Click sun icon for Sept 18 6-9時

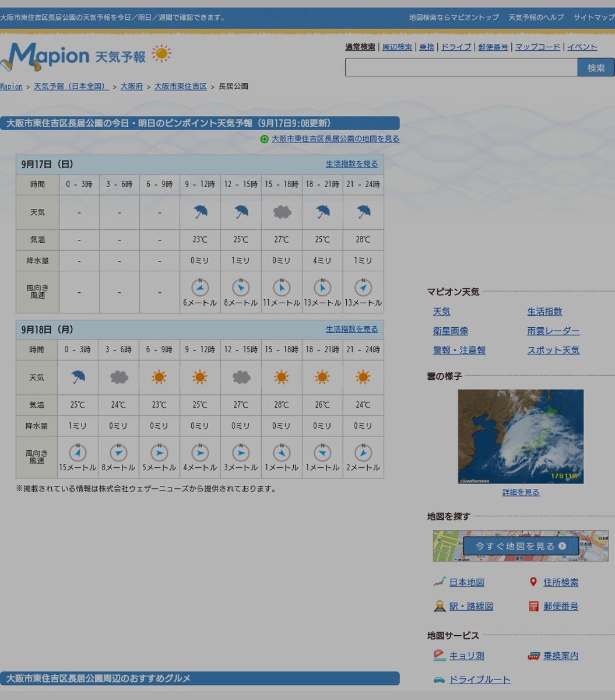pos(159,377)
